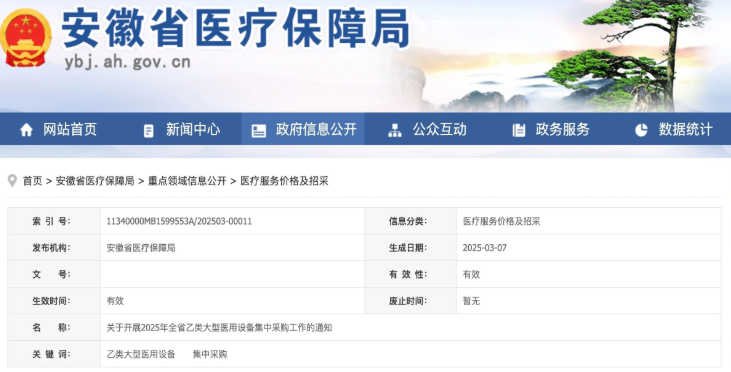Select index number 11340000MB1599553A/202503-00011

click(179, 221)
